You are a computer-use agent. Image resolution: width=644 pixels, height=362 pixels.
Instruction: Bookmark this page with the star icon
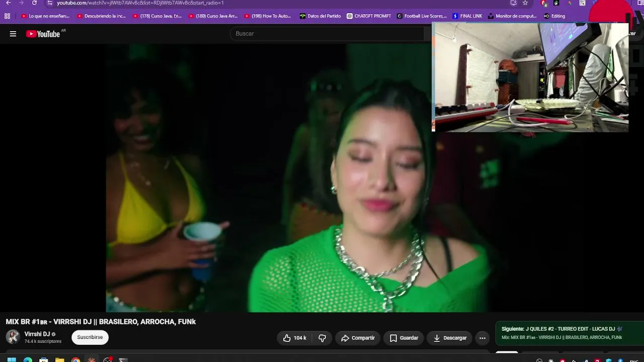click(525, 3)
